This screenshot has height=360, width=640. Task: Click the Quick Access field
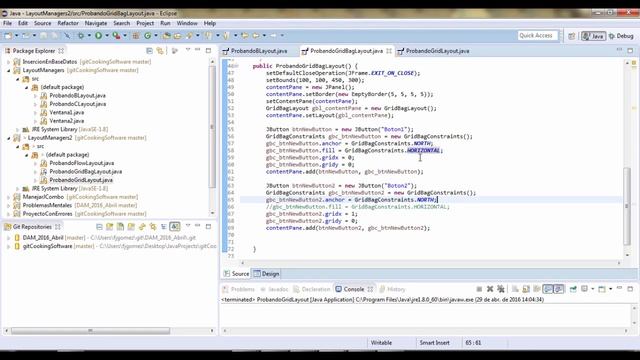[x=538, y=36]
